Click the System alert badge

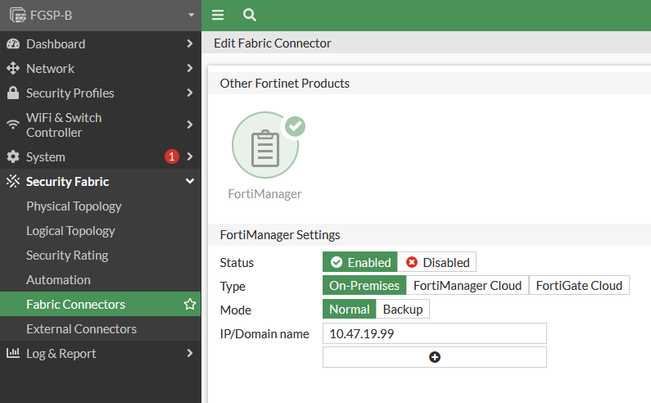pyautogui.click(x=171, y=157)
